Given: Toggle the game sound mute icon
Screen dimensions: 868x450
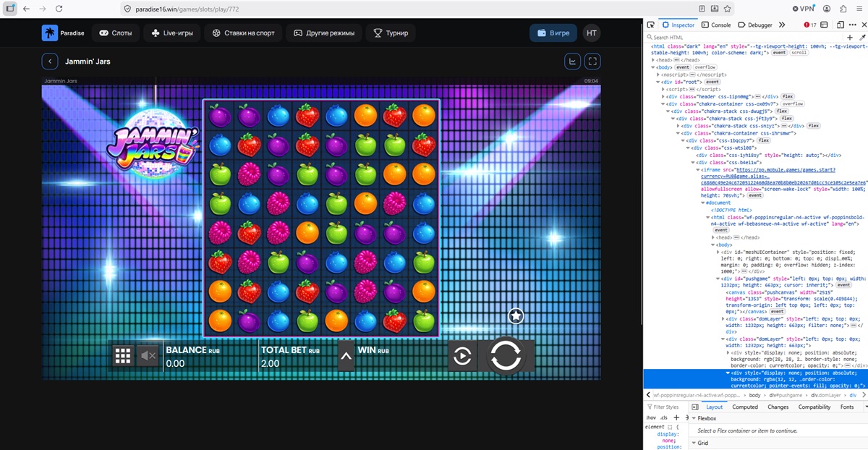Looking at the screenshot, I should [148, 355].
